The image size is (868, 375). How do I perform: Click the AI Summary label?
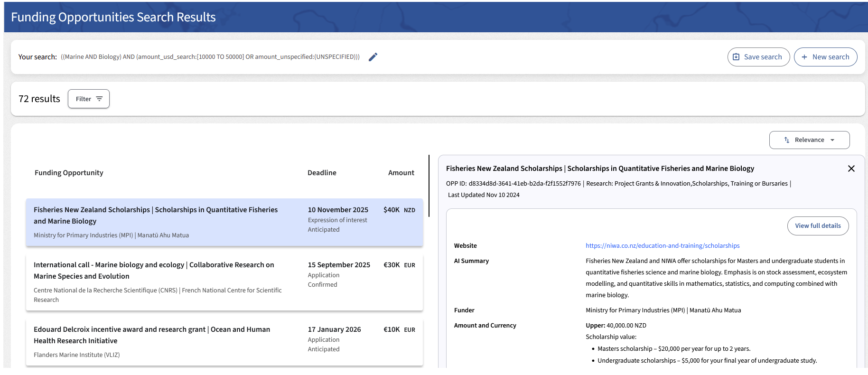coord(471,261)
